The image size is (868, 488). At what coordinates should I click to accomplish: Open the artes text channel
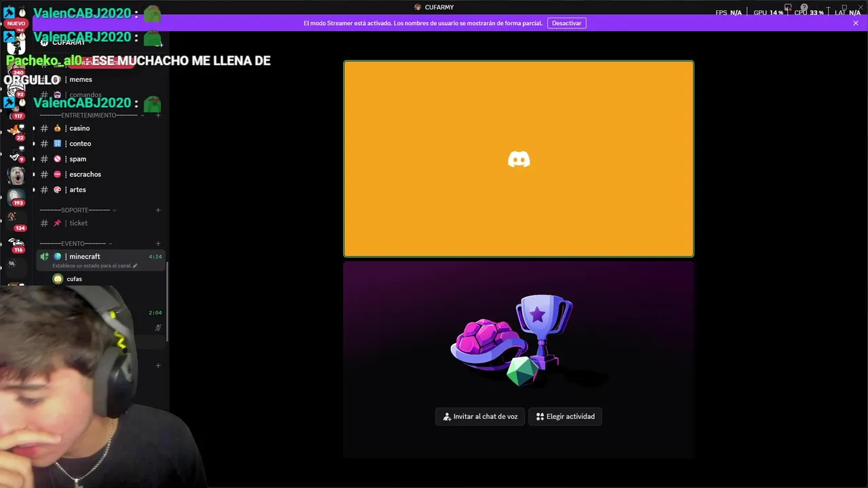78,190
